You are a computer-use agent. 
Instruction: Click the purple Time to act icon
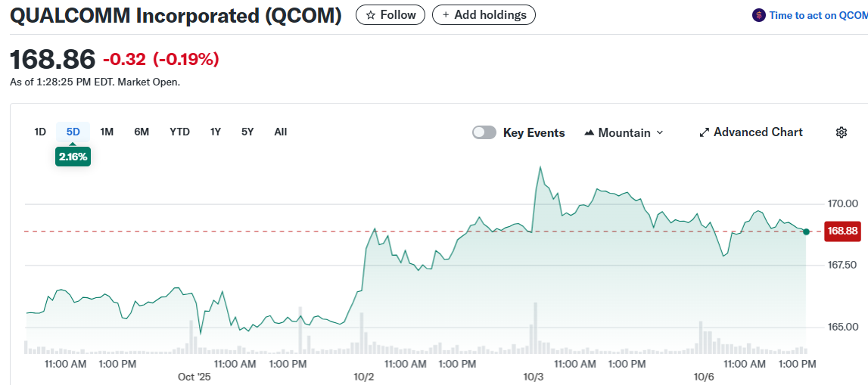(758, 15)
